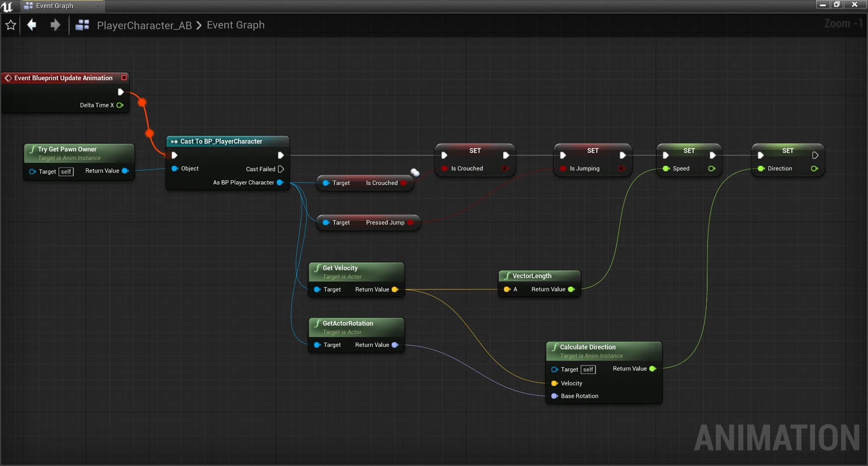Click Speed output pin on SET node
Screen dimensions: 868x466
click(x=712, y=168)
